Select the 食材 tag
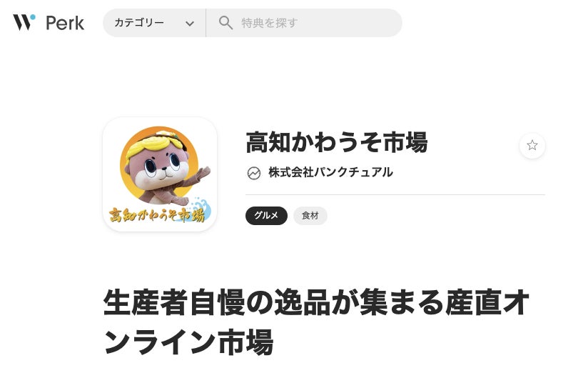Screen dimensions: 588x368 [310, 216]
